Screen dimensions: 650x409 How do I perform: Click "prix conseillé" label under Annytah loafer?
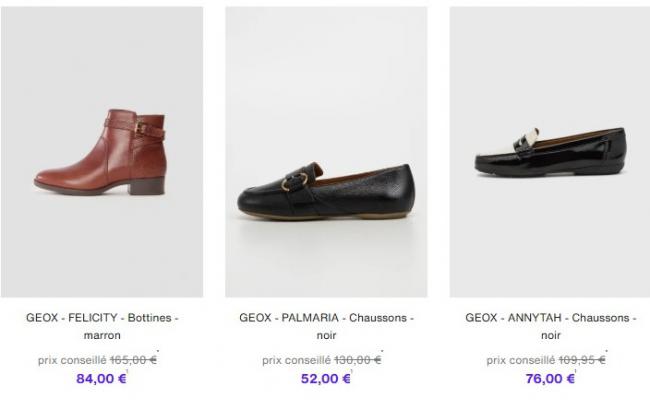point(520,360)
